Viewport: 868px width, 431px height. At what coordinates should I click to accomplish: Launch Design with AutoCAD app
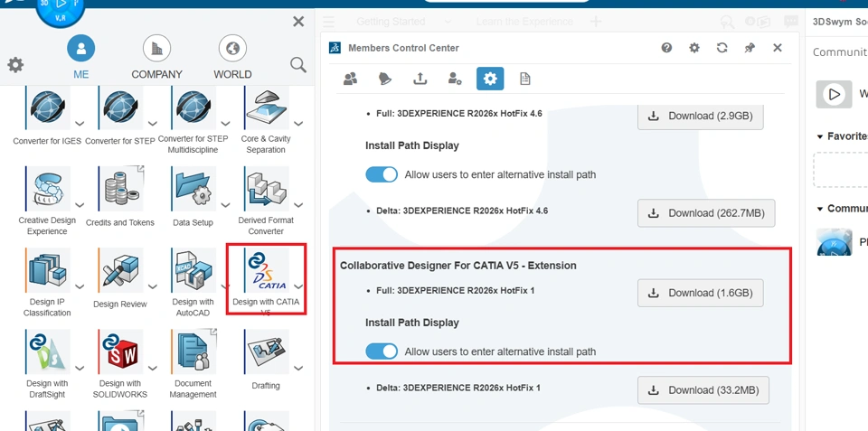193,270
